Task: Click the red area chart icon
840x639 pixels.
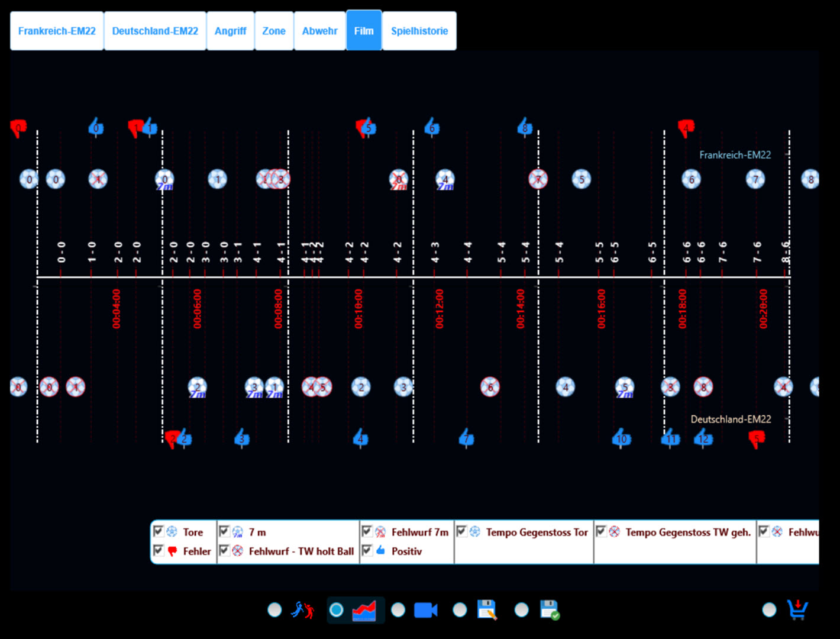Action: [364, 610]
